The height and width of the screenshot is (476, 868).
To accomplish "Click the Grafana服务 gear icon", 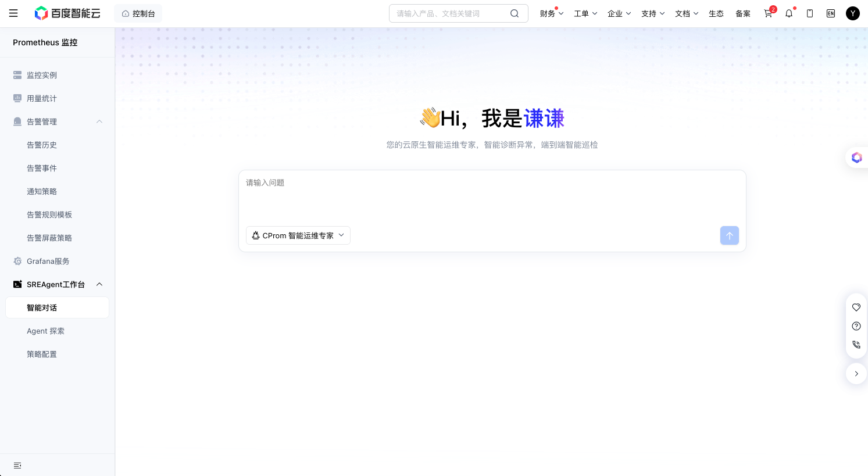I will point(17,261).
